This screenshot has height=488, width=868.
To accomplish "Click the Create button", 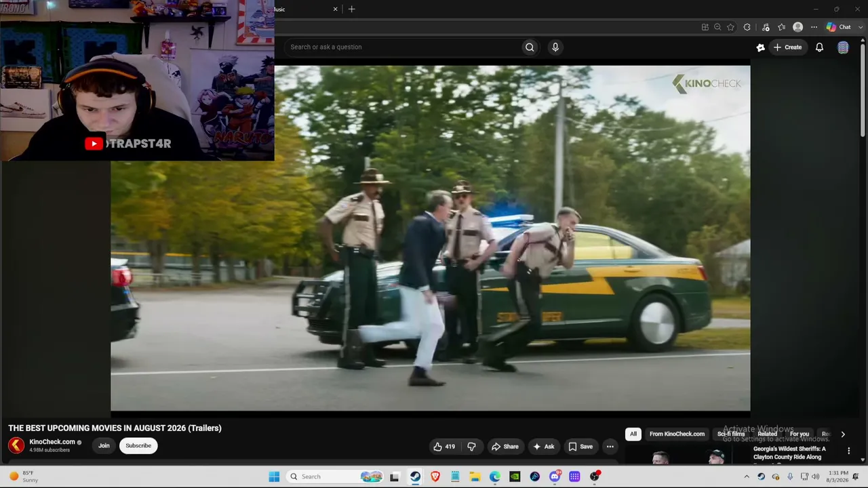I will 788,47.
